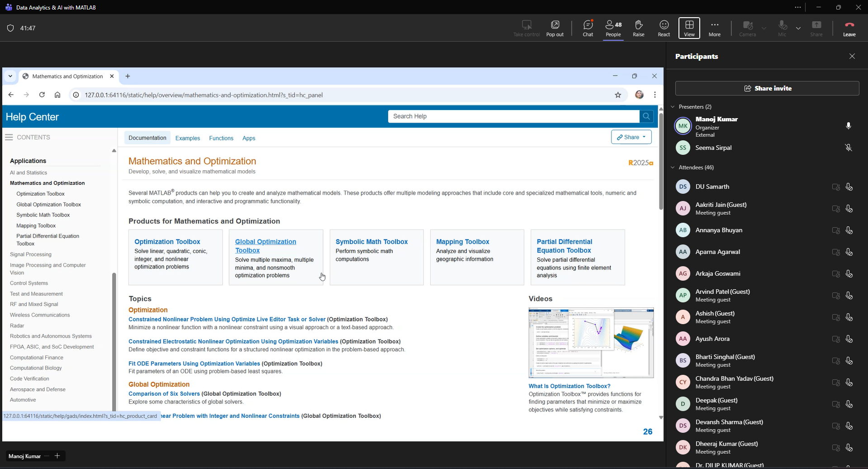The width and height of the screenshot is (868, 469).
Task: Switch to the Examples tab
Action: (187, 138)
